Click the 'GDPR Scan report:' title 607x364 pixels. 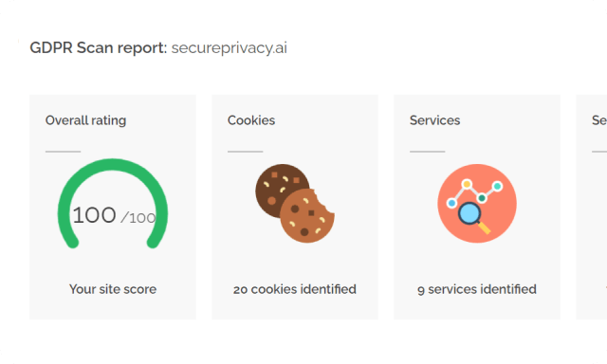pos(99,48)
